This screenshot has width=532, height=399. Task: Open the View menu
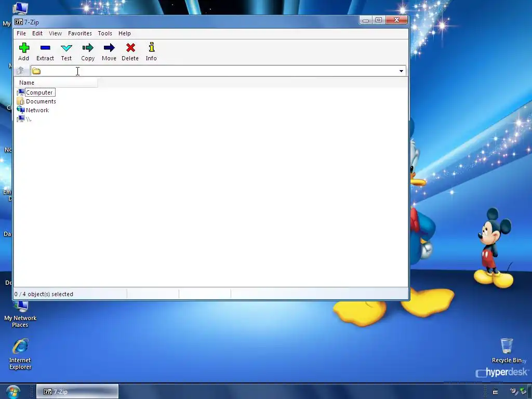(55, 33)
